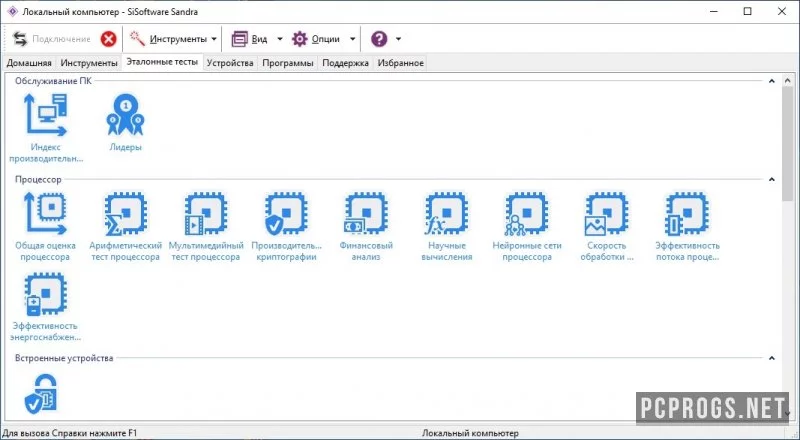Click the Подключение connection toolbar icon
Screen dimensions: 800x440
pos(20,39)
